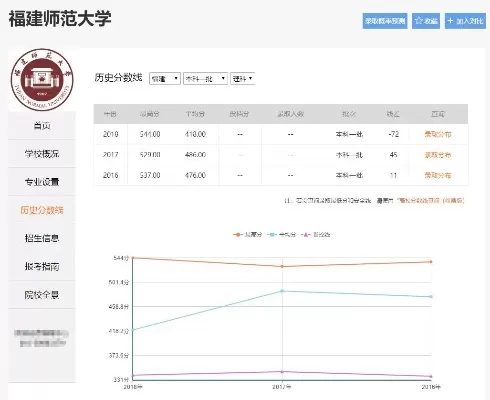
Task: Click the 录取人数 column header
Action: click(x=290, y=114)
